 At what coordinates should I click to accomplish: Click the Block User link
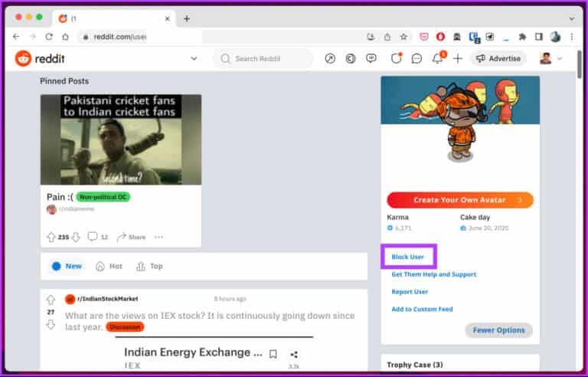pos(407,257)
